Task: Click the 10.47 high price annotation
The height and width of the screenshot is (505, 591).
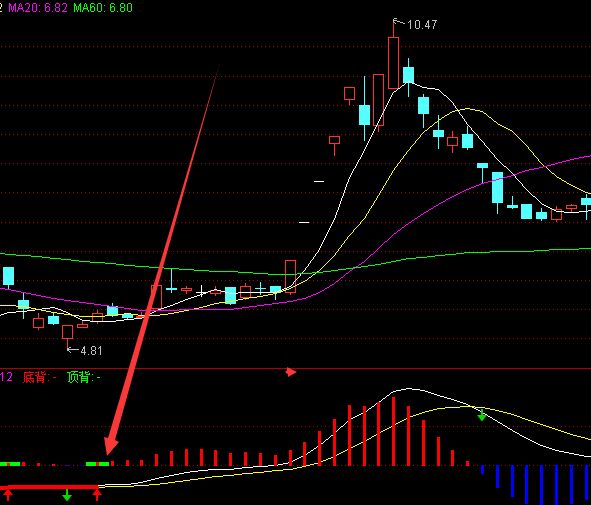Action: click(x=422, y=25)
